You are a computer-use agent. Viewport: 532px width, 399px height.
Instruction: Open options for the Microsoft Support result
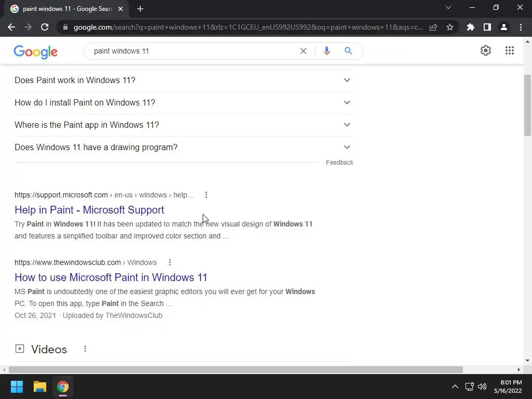tap(206, 195)
